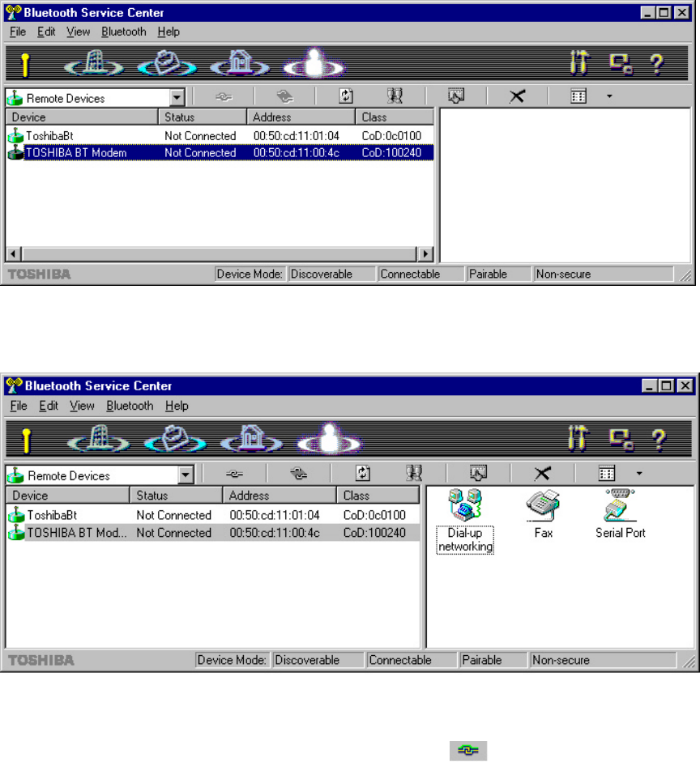The width and height of the screenshot is (700, 762).
Task: Click the connect toolbar icon in lower window
Action: coord(234,474)
